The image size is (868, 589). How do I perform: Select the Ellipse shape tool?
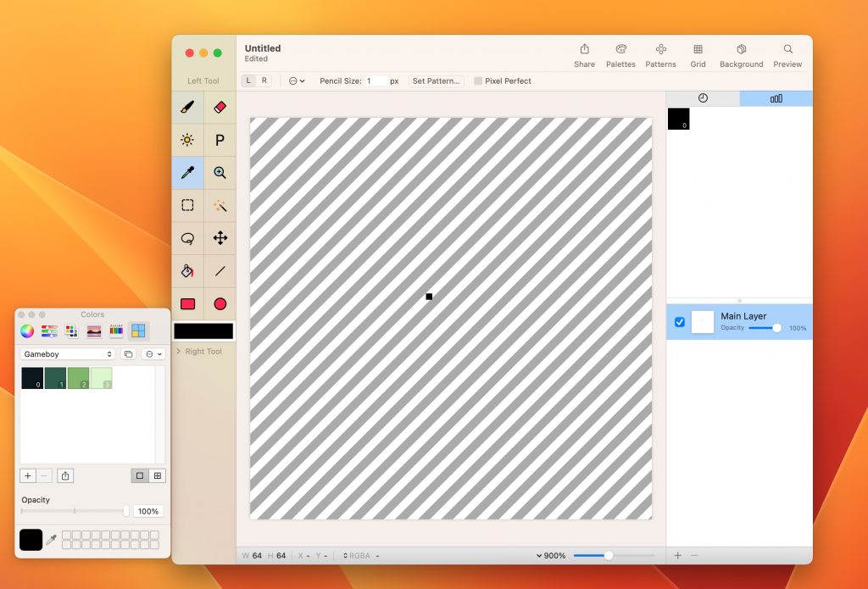pyautogui.click(x=220, y=303)
